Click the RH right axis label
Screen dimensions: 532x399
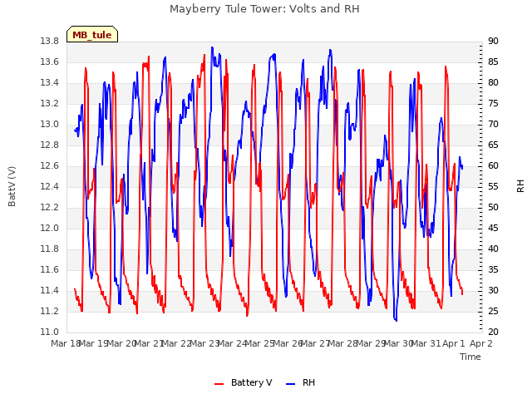pos(520,186)
